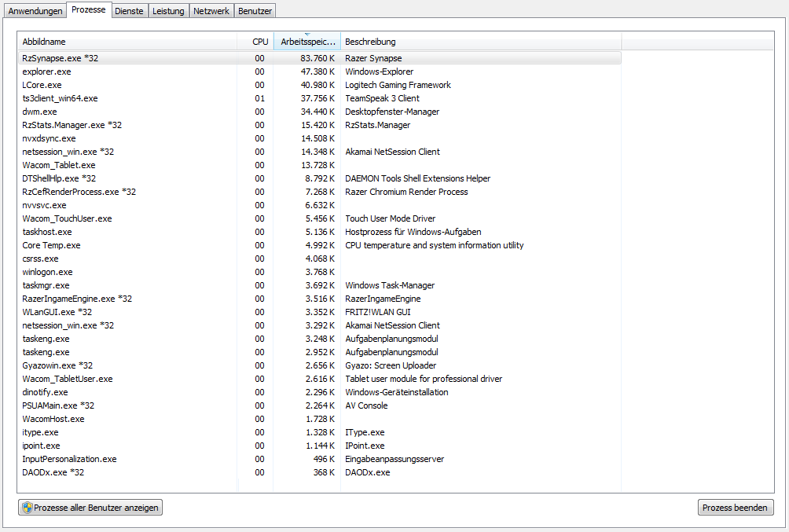Click CPU temperature and system information utility text
Screen dimensions: 789x532
435,245
